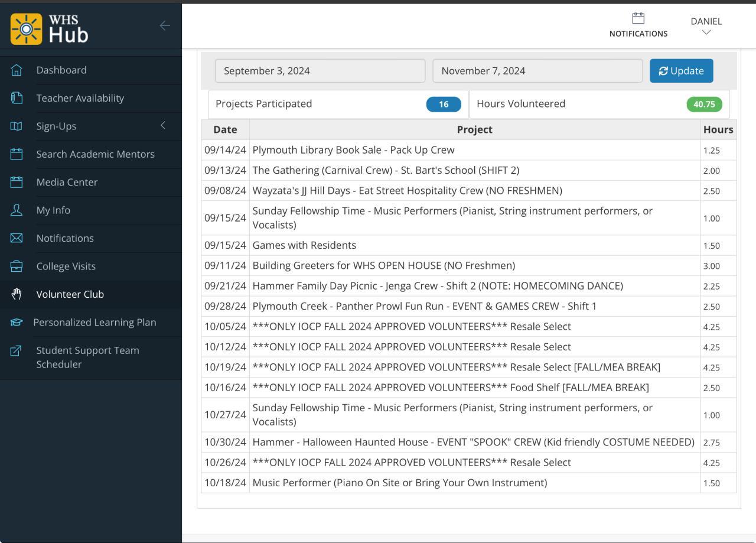Expand the Sign-Ups submenu chevron

point(163,126)
